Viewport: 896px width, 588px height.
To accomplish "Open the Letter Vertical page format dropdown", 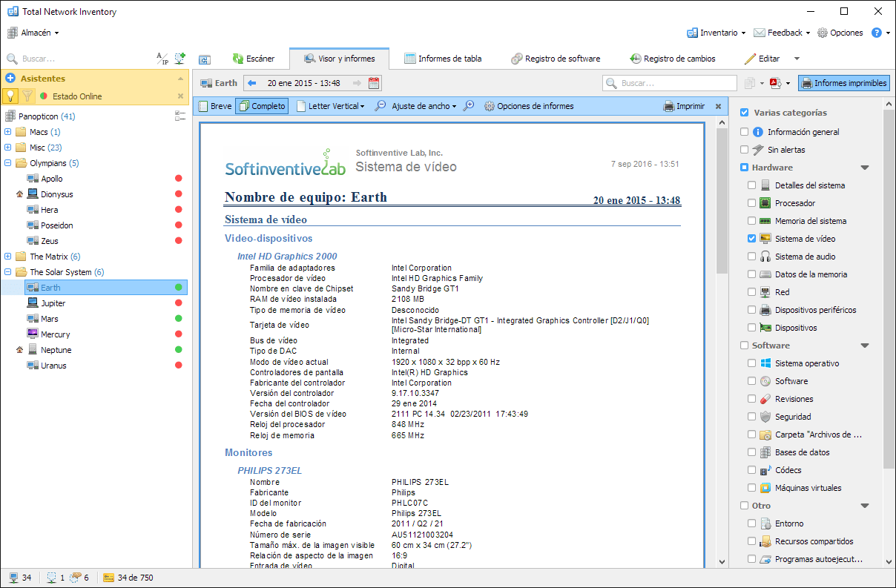I will 331,106.
